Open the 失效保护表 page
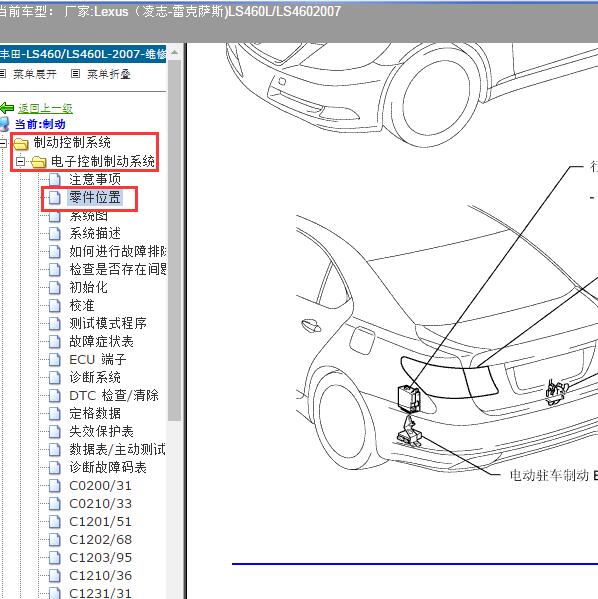The height and width of the screenshot is (599, 598). click(x=102, y=431)
